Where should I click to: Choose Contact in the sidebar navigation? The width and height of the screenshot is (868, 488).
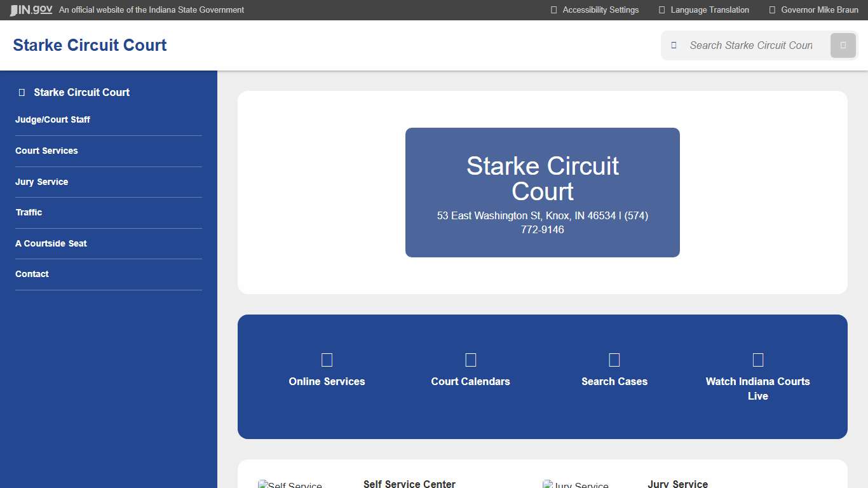click(32, 274)
